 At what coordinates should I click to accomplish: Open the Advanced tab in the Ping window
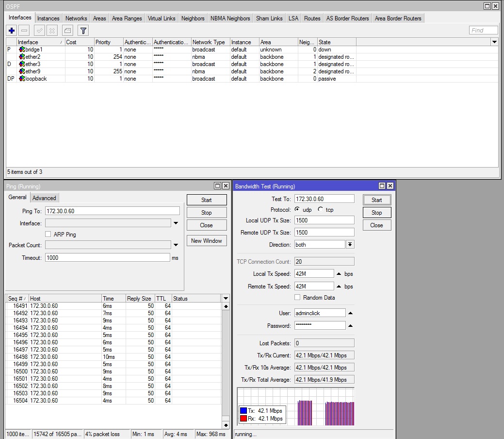pyautogui.click(x=44, y=198)
